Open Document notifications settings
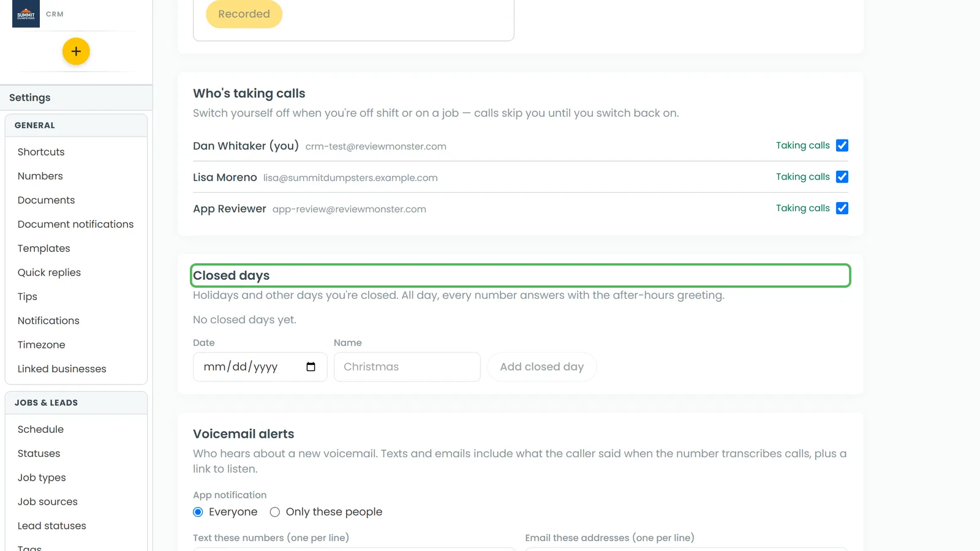The width and height of the screenshot is (980, 551). (76, 224)
